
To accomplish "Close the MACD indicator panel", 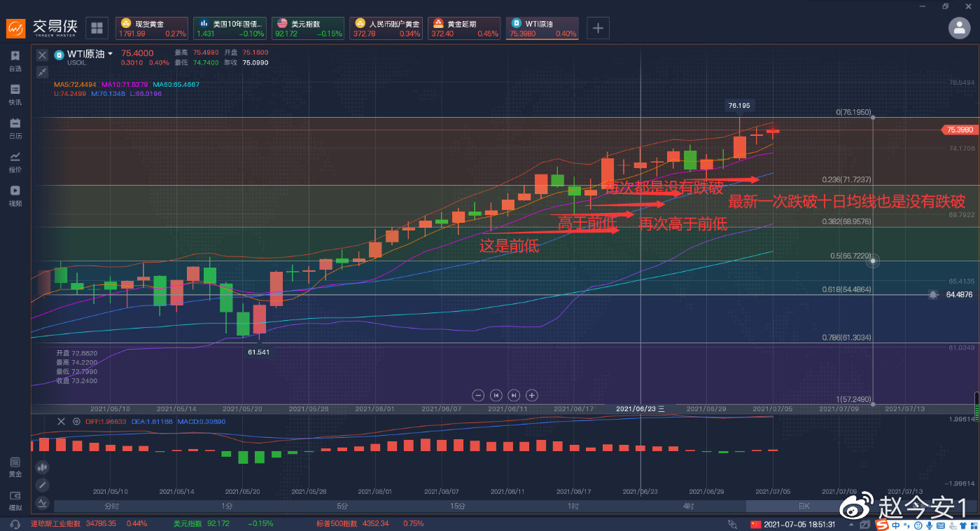I will tap(61, 421).
